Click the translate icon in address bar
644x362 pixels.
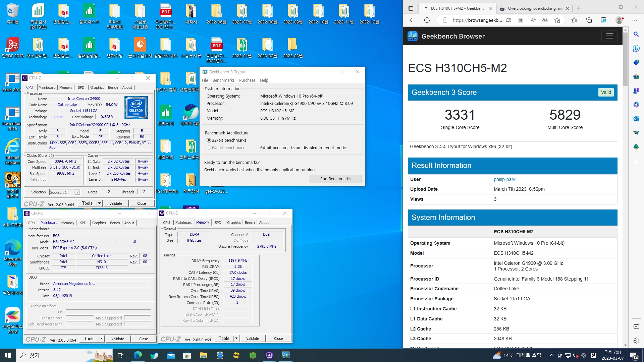[545, 20]
